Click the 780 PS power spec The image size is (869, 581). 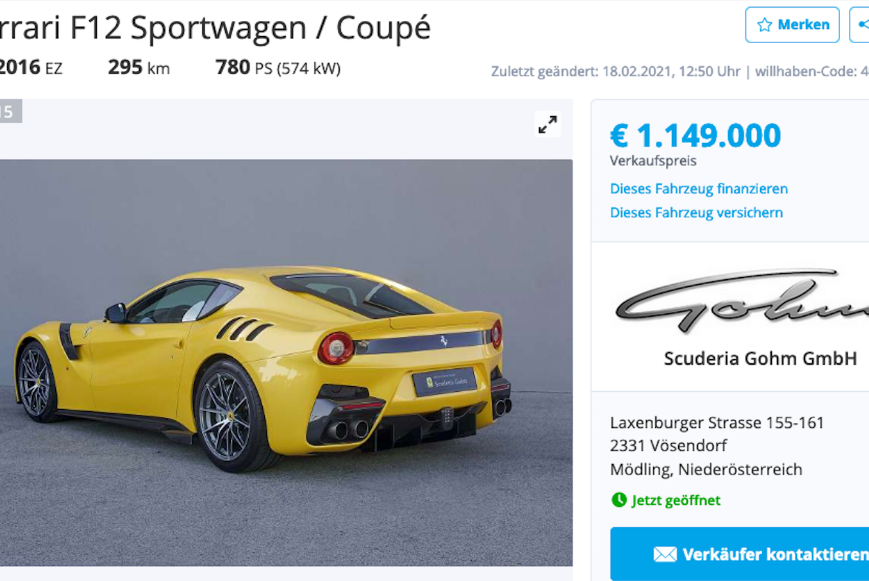278,68
